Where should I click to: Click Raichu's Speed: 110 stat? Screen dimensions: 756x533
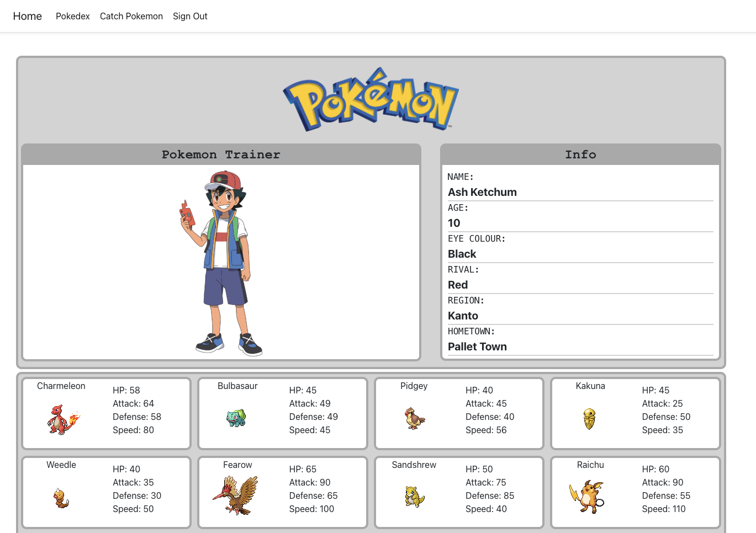pyautogui.click(x=664, y=509)
